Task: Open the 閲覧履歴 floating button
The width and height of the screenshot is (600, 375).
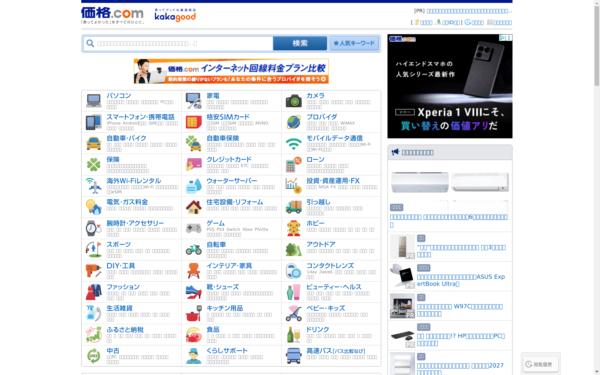Action: (541, 364)
